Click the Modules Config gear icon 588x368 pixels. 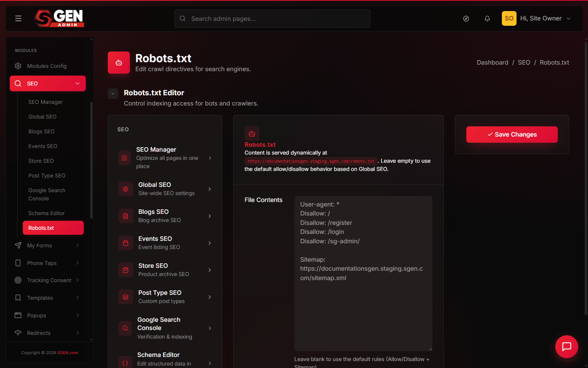[x=18, y=66]
